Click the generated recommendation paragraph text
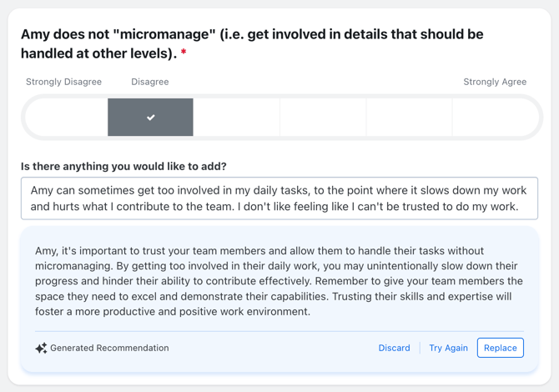Screen dimensions: 559x392 (x=279, y=281)
